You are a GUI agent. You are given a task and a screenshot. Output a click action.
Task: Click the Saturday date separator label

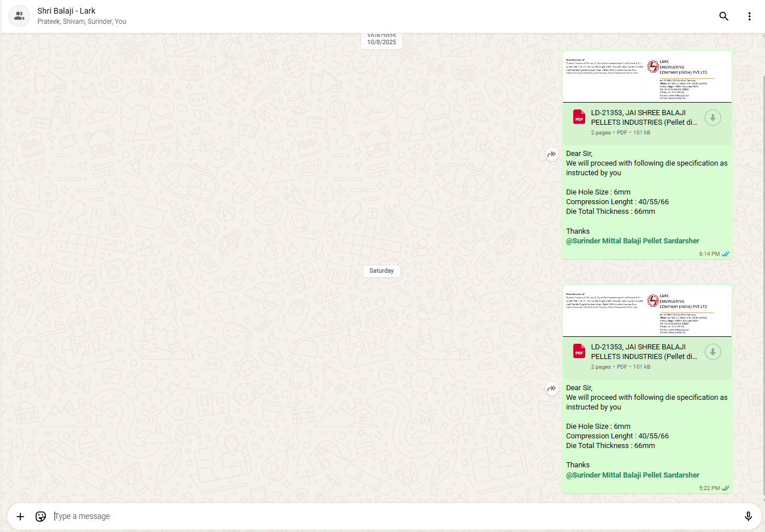coord(381,271)
